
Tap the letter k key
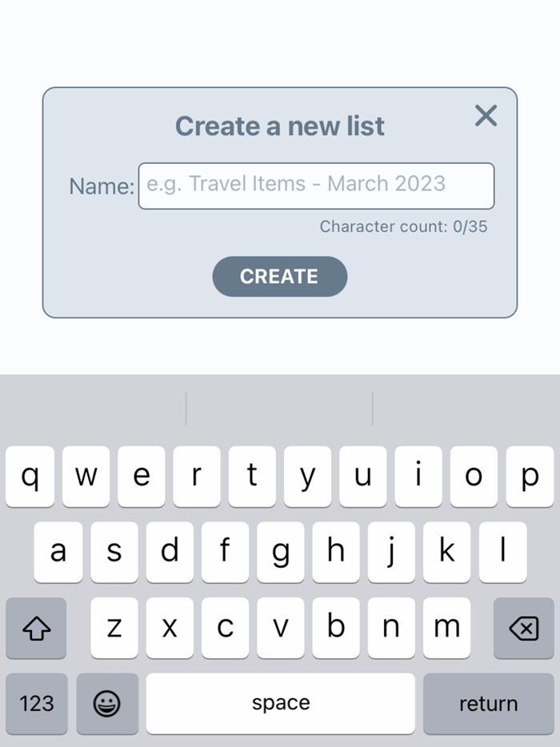coord(446,552)
